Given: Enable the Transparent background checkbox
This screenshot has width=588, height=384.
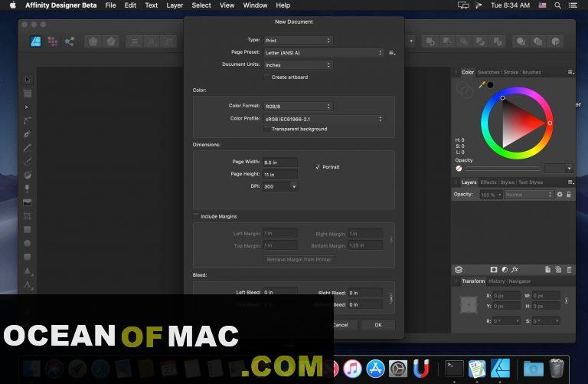Looking at the screenshot, I should (x=267, y=129).
